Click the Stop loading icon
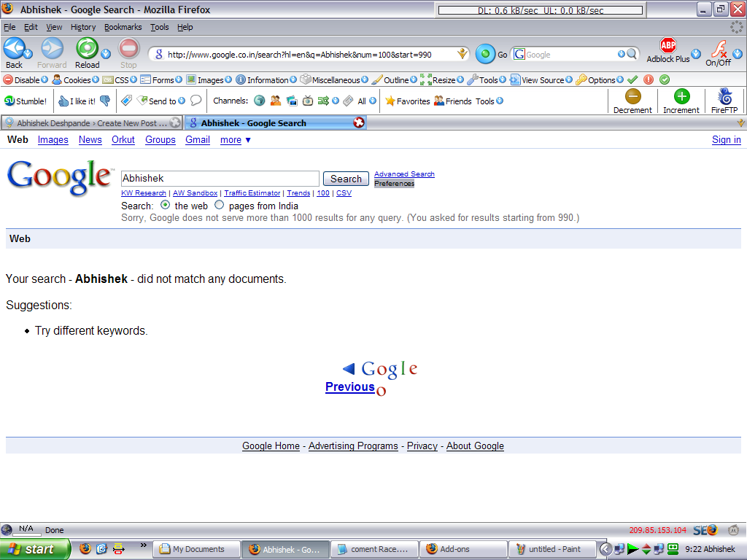Viewport: 747px width, 560px height. [x=128, y=49]
